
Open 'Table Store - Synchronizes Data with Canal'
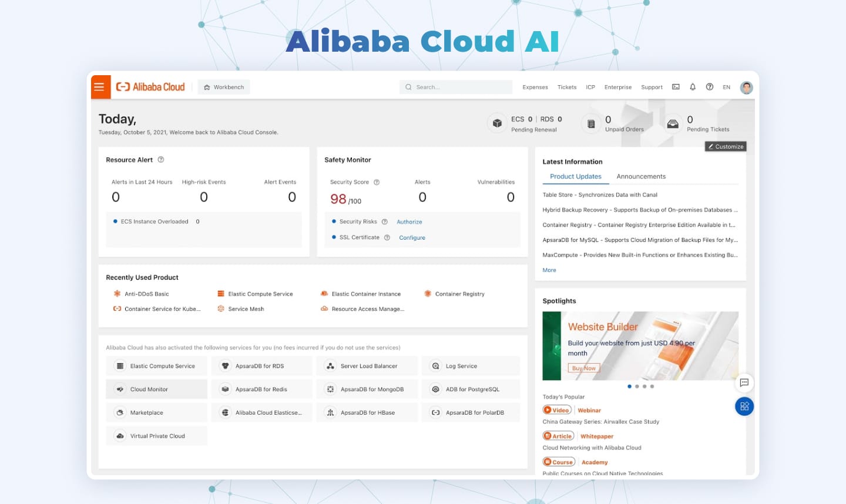pos(600,195)
